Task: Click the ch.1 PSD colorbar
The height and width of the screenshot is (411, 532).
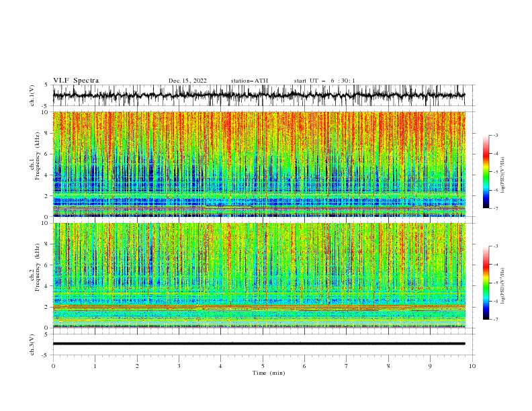Action: [x=486, y=172]
